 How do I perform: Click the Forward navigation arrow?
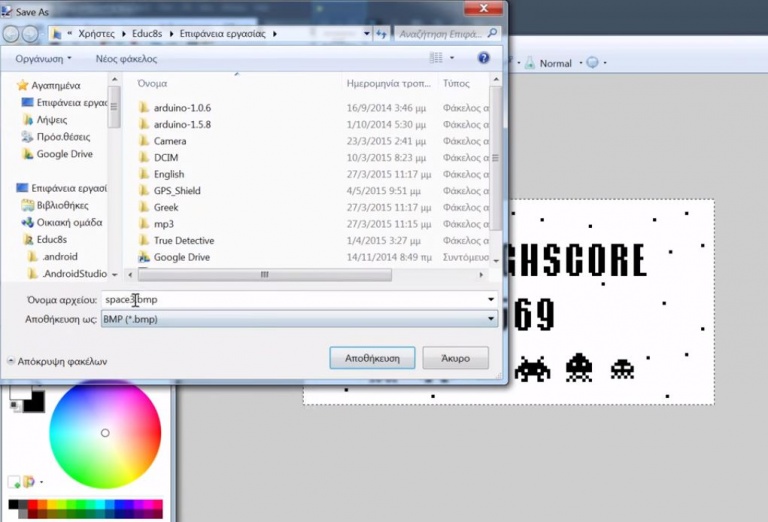click(31, 34)
